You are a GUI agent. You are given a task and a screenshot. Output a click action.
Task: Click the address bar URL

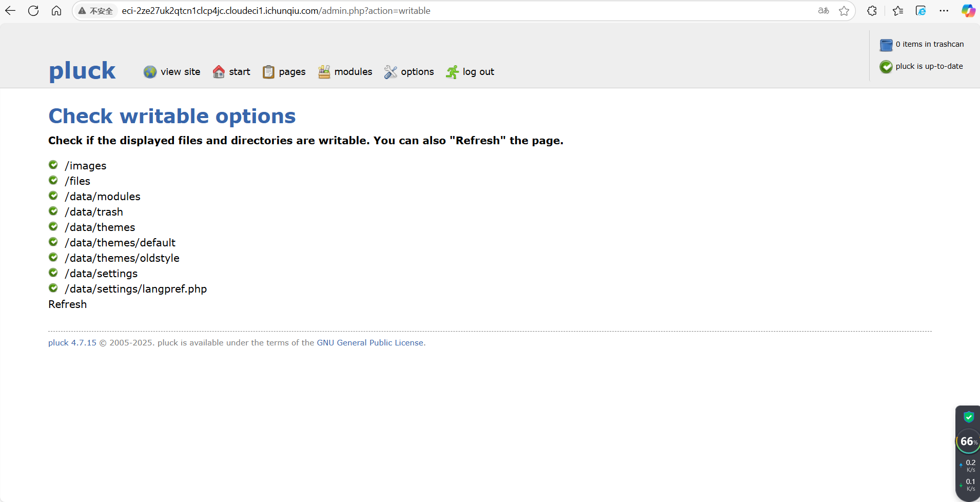pos(276,11)
